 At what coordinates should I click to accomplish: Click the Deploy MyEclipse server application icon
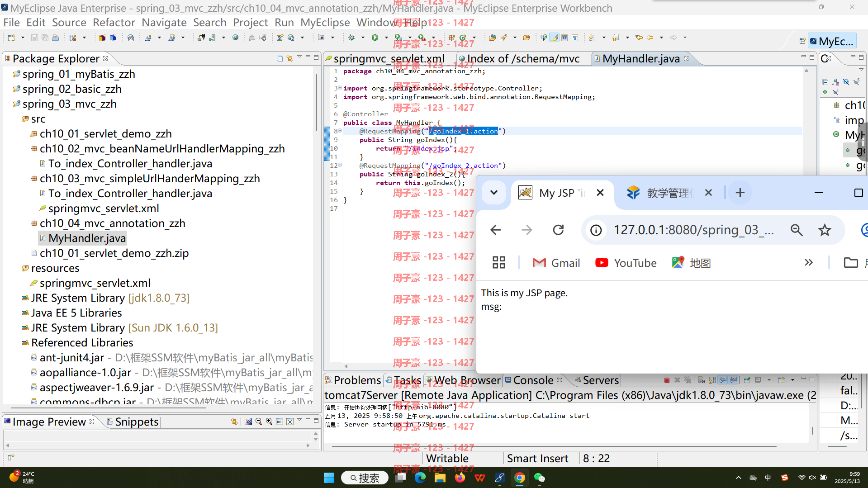201,38
